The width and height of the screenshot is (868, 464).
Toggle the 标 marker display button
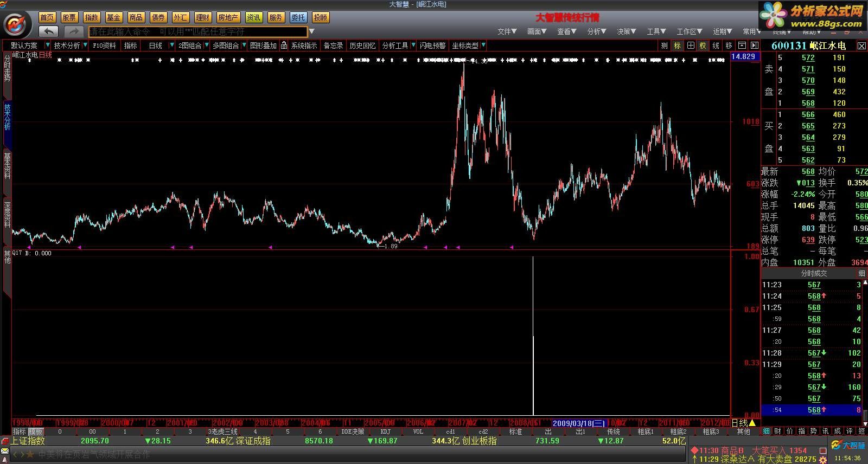(x=678, y=46)
